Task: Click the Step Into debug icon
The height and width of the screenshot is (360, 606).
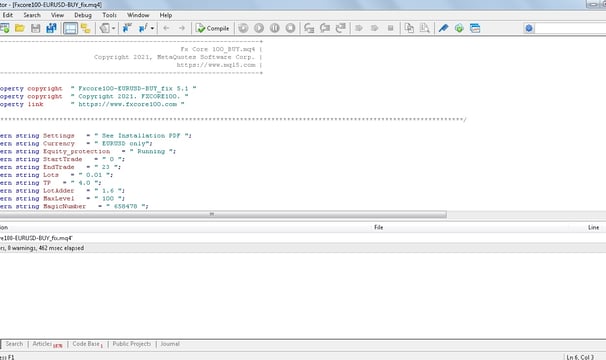Action: [309, 28]
